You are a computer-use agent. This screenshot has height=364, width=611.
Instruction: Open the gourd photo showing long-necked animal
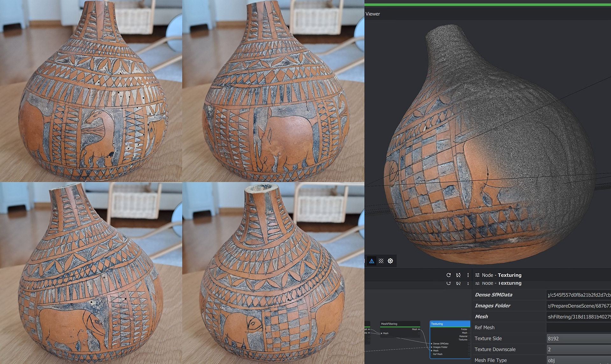coord(91,91)
